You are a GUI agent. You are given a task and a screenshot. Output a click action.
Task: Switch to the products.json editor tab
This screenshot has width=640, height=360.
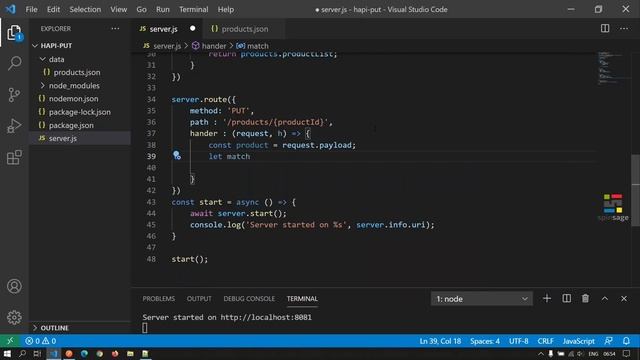(244, 29)
